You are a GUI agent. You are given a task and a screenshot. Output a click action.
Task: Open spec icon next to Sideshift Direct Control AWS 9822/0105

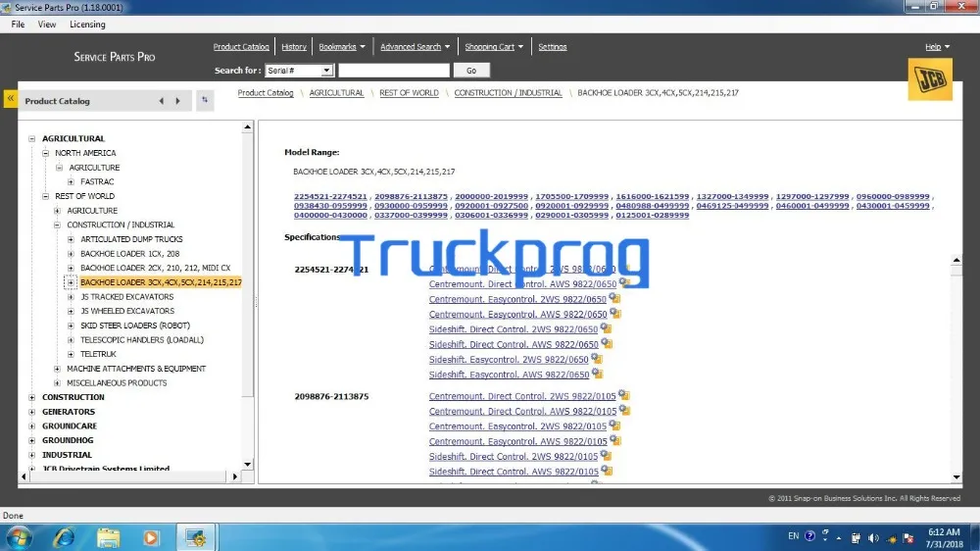(x=607, y=471)
